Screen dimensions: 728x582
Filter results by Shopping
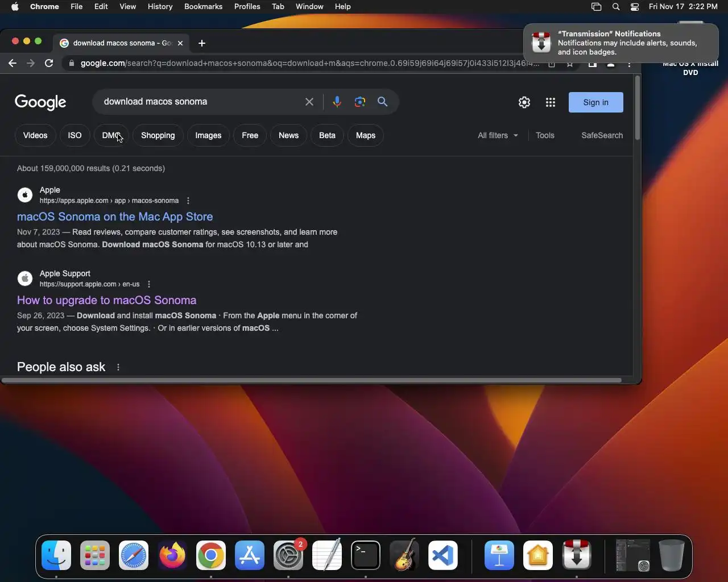[x=158, y=135]
